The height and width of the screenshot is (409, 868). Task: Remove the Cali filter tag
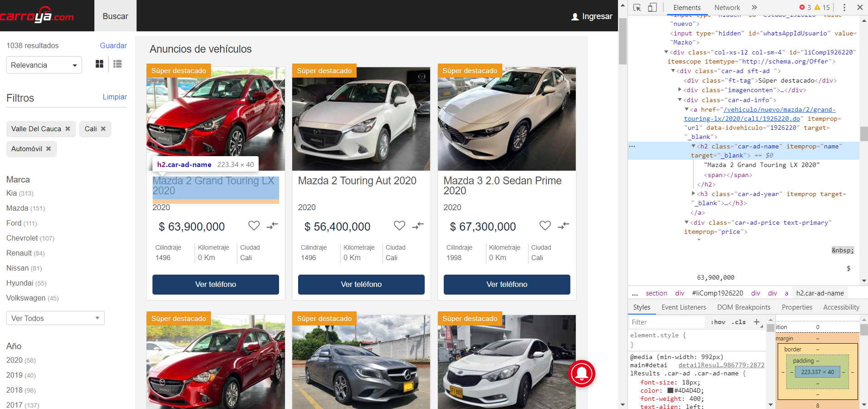(103, 129)
